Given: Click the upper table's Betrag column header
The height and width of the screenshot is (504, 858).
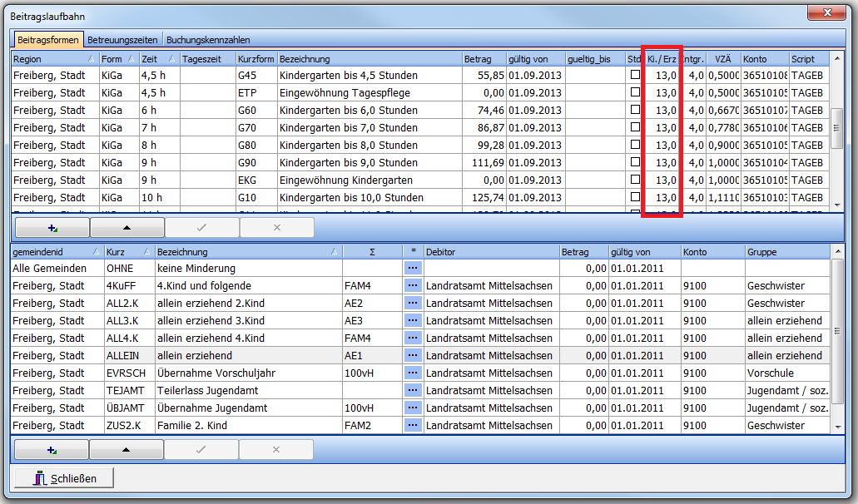Looking at the screenshot, I should tap(484, 59).
